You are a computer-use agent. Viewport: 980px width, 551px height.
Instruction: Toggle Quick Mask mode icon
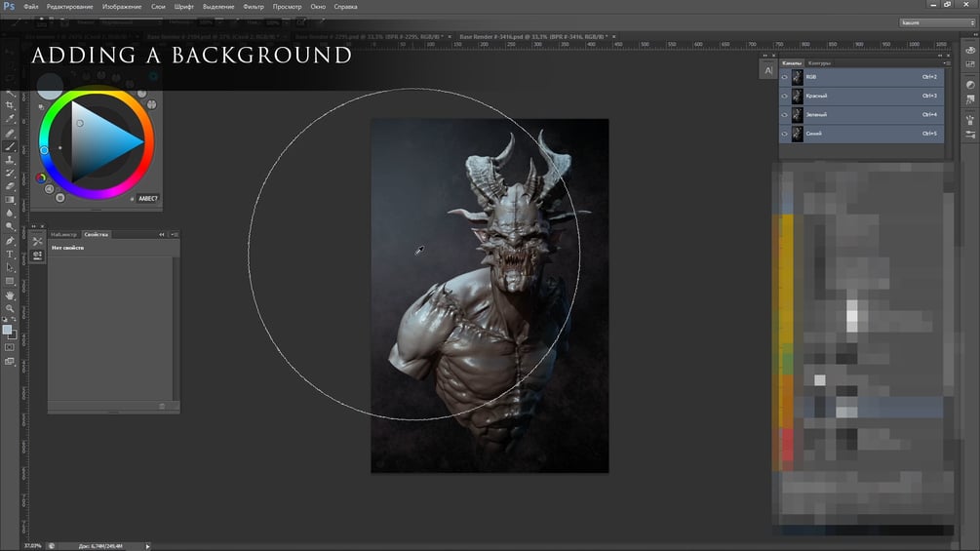pos(10,347)
